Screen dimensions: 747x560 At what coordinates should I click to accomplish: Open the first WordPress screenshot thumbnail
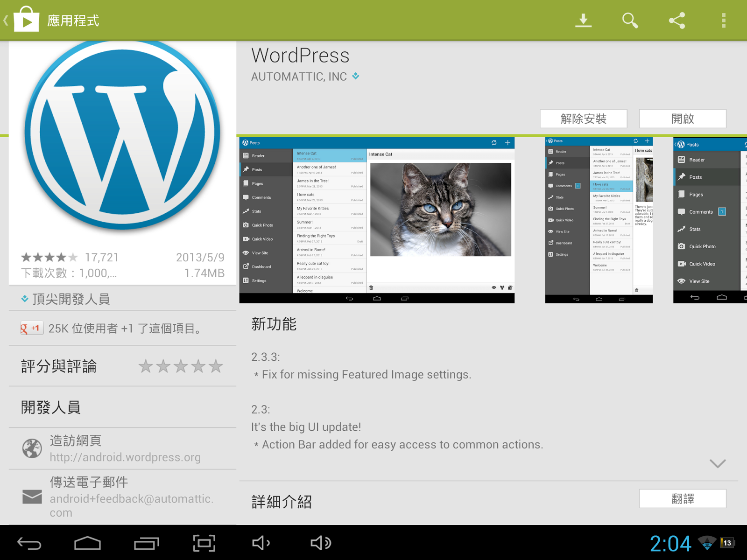click(x=377, y=220)
